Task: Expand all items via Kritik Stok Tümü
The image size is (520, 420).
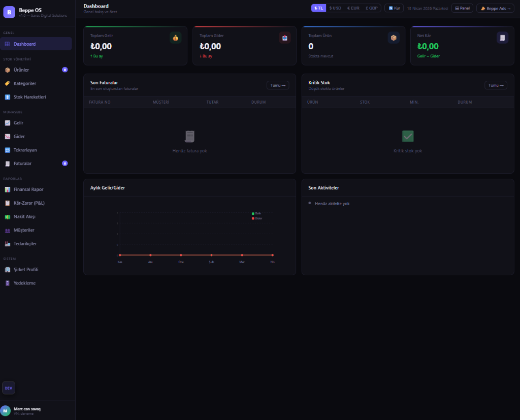Action: pos(496,85)
